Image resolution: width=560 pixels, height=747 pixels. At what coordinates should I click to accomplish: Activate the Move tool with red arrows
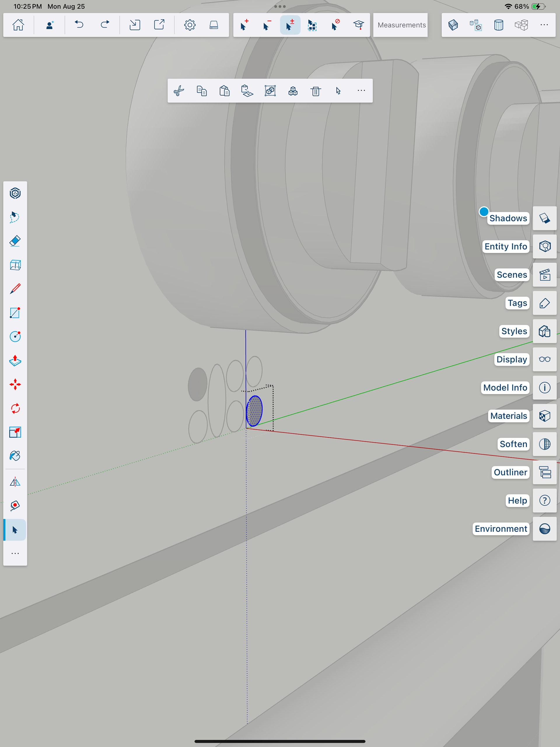click(x=15, y=385)
